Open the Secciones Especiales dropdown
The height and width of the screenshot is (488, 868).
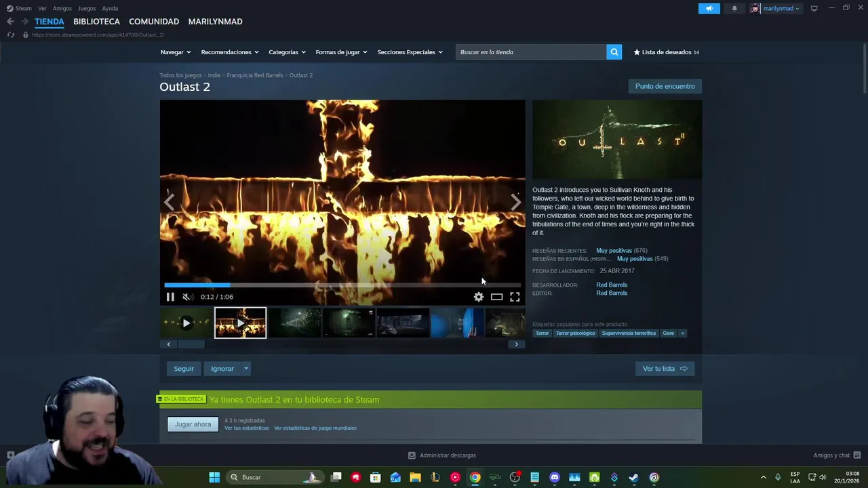click(410, 52)
